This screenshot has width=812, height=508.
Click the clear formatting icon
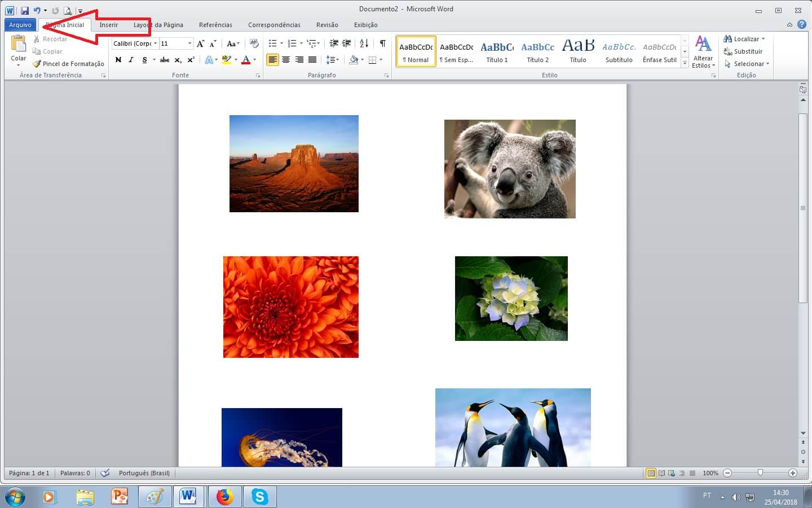pos(254,43)
